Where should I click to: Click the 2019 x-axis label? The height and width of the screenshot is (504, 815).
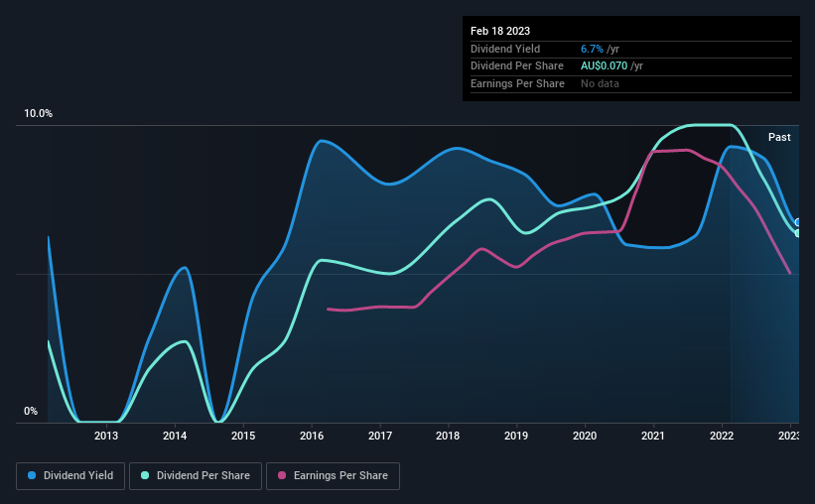(x=516, y=436)
